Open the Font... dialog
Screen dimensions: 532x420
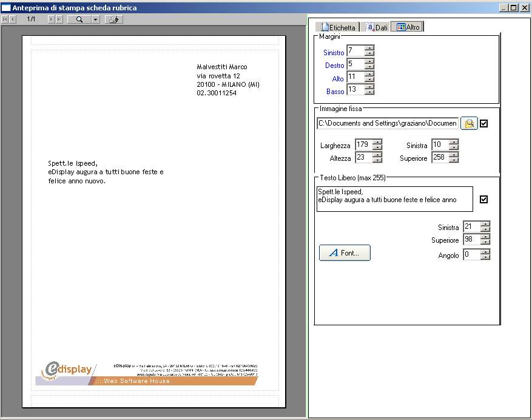click(x=345, y=253)
